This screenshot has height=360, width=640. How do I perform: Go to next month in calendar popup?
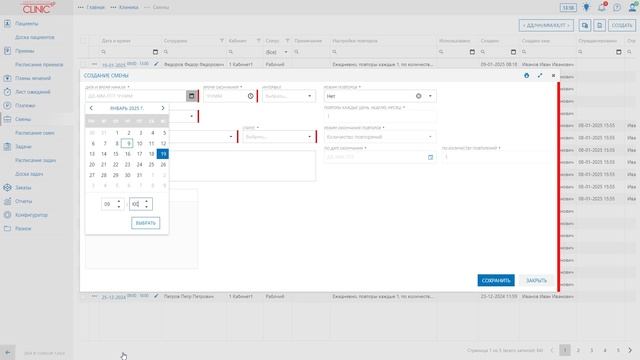(163, 108)
